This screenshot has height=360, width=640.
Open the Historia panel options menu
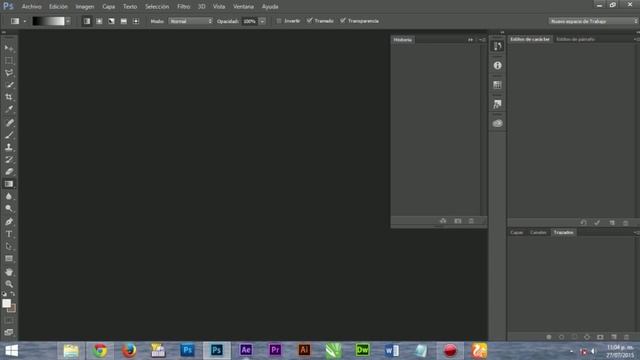pos(482,40)
